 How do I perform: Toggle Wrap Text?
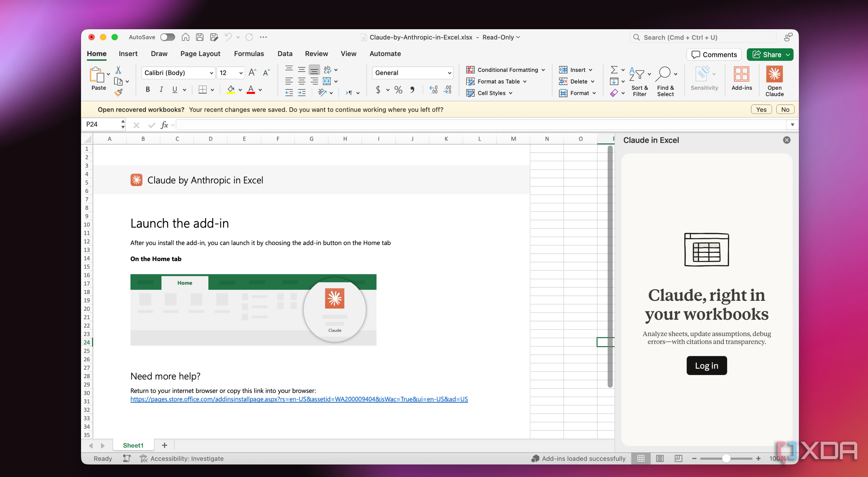[327, 70]
